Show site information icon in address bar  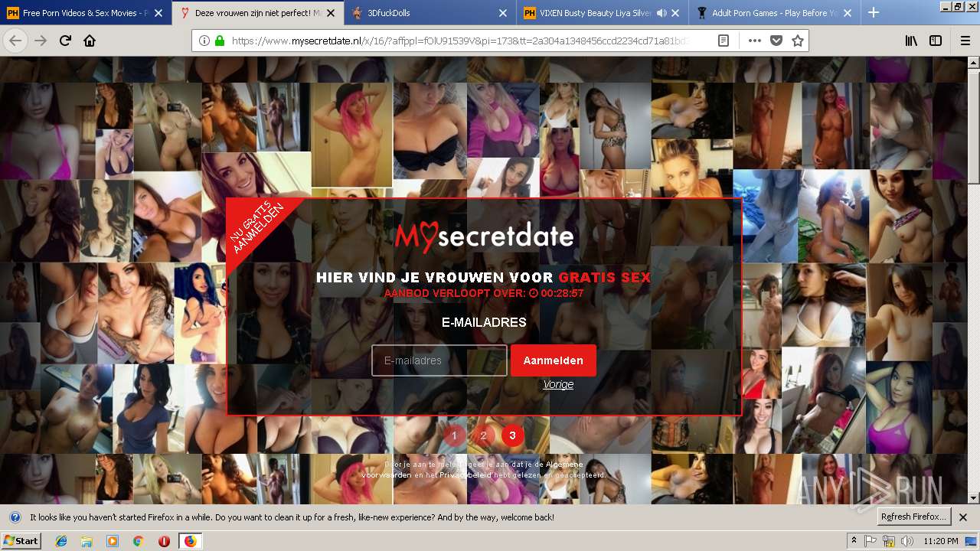(204, 41)
